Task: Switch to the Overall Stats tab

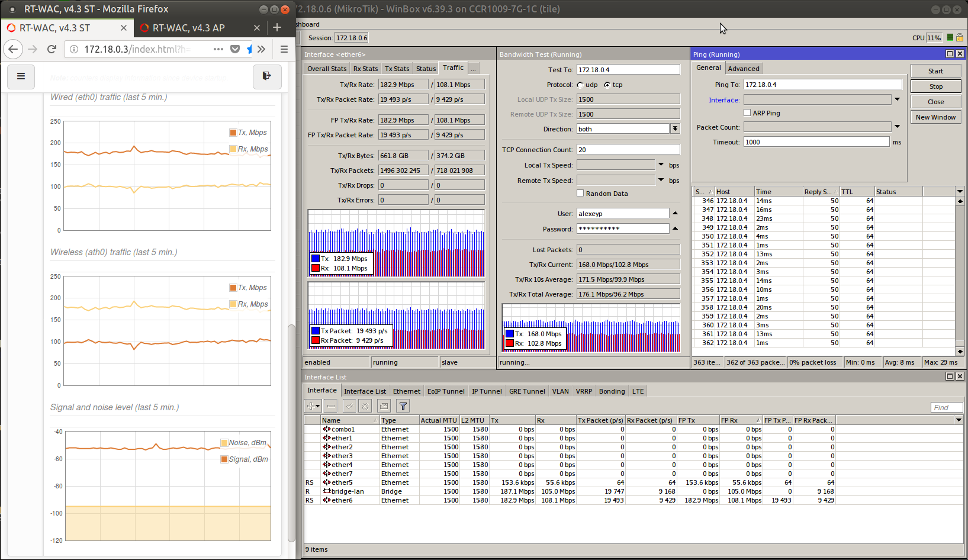Action: point(327,69)
